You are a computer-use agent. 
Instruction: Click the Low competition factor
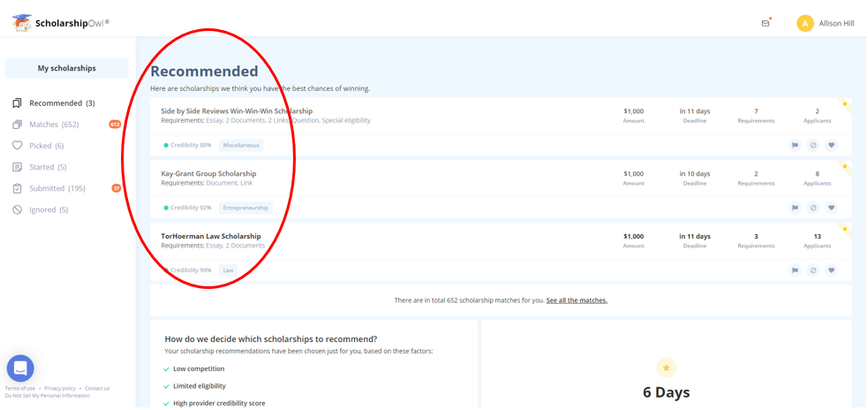click(x=199, y=369)
